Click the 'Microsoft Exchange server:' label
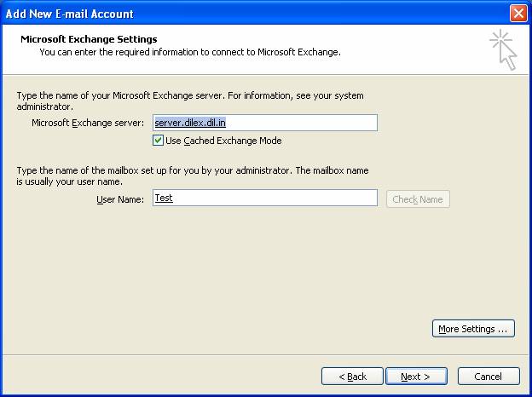532x397 pixels. (x=88, y=124)
